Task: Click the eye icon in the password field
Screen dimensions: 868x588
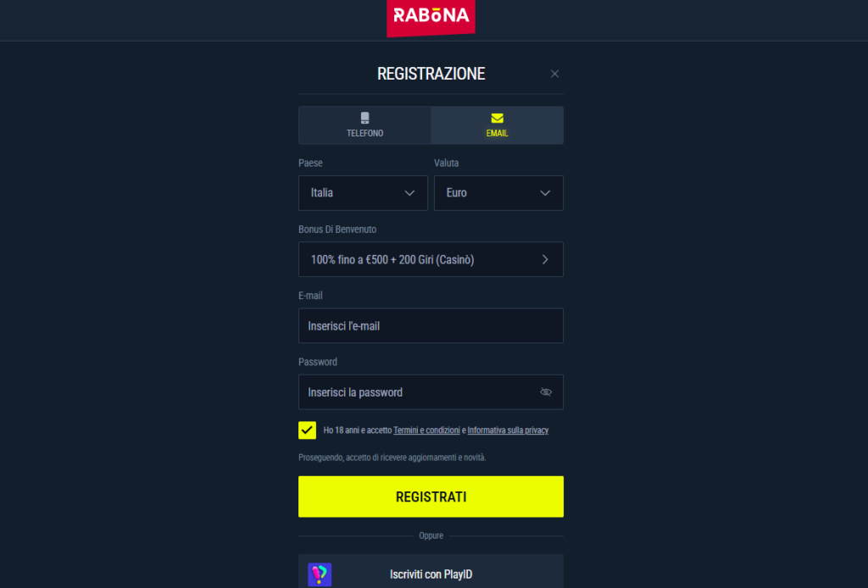Action: 547,391
